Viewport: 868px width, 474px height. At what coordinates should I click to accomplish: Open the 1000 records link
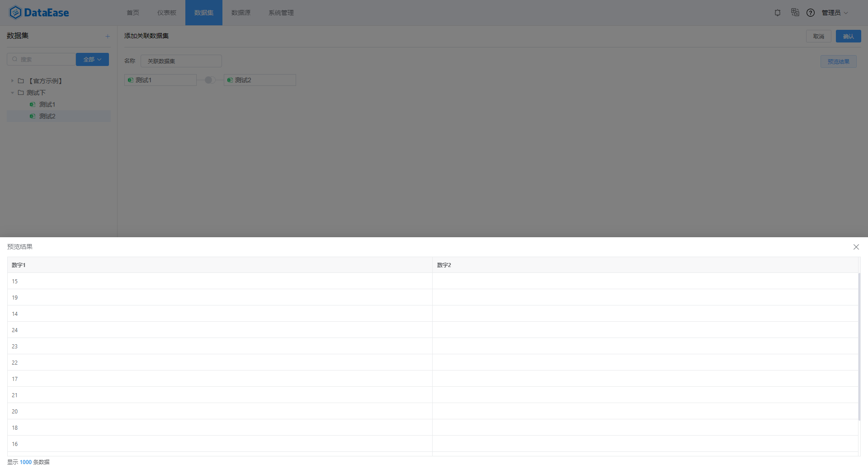[x=25, y=462]
